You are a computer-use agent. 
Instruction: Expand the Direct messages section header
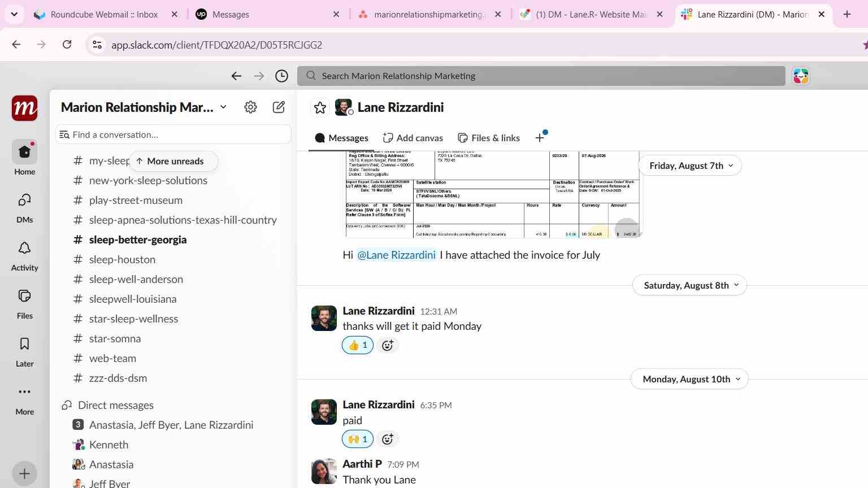point(115,405)
